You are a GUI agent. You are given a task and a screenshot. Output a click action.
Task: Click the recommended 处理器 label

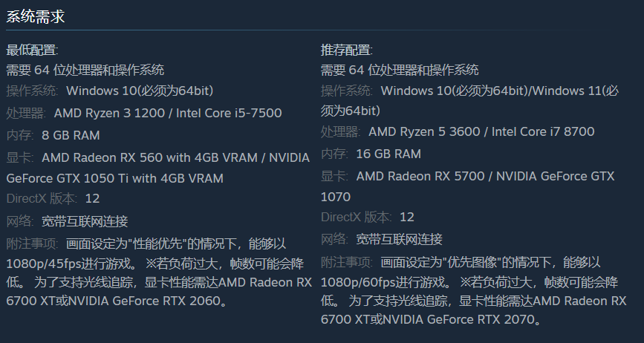(x=341, y=132)
